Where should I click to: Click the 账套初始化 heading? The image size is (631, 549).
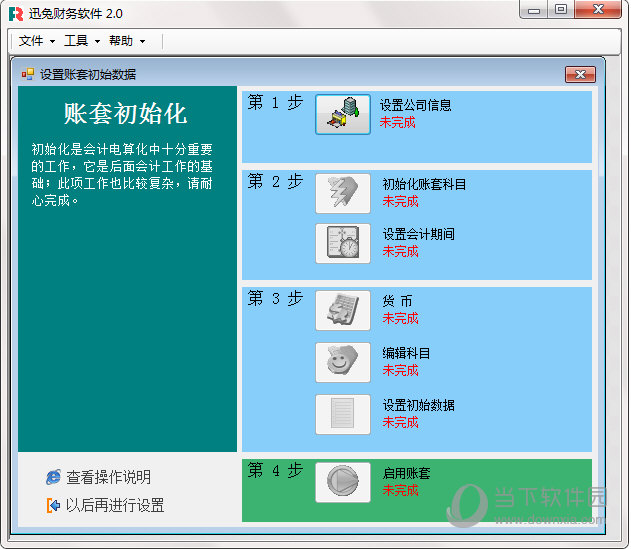point(126,114)
